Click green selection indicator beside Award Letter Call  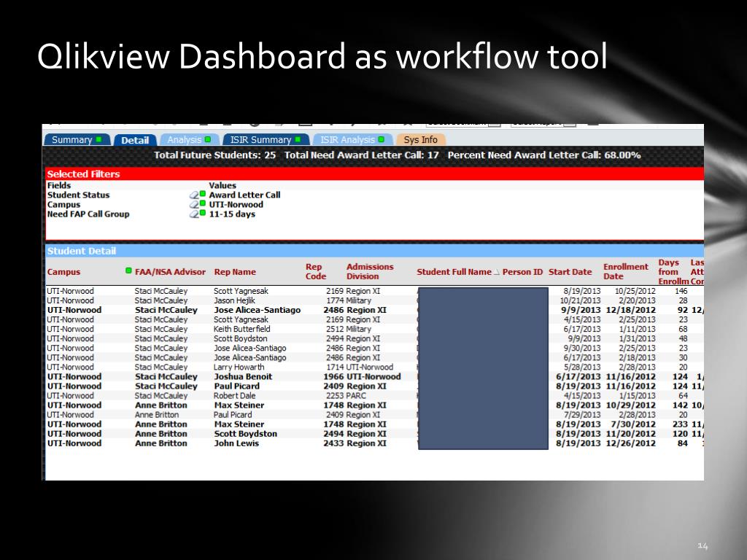coord(203,194)
